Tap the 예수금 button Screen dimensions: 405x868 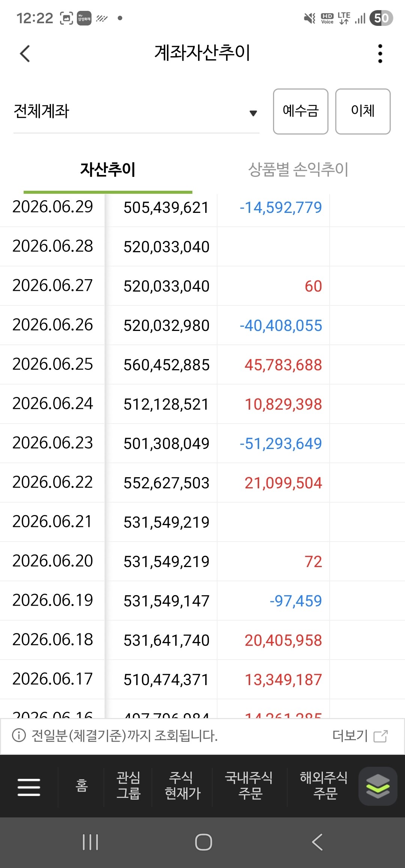pyautogui.click(x=301, y=111)
